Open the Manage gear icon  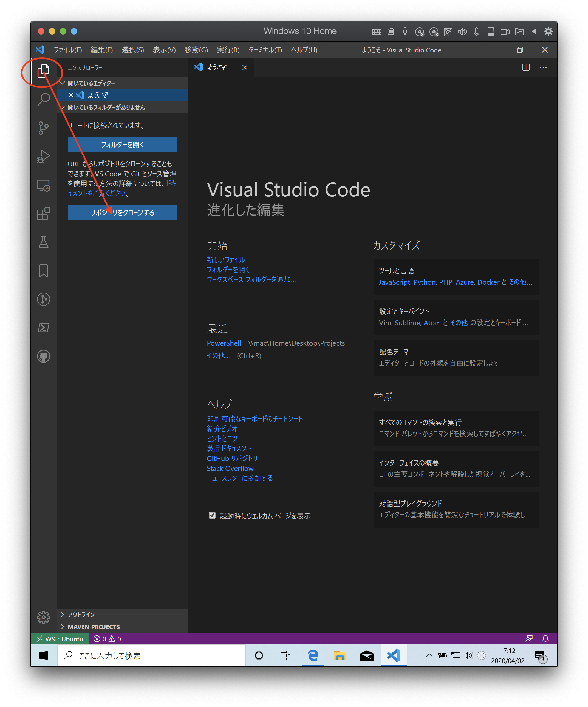point(44,617)
